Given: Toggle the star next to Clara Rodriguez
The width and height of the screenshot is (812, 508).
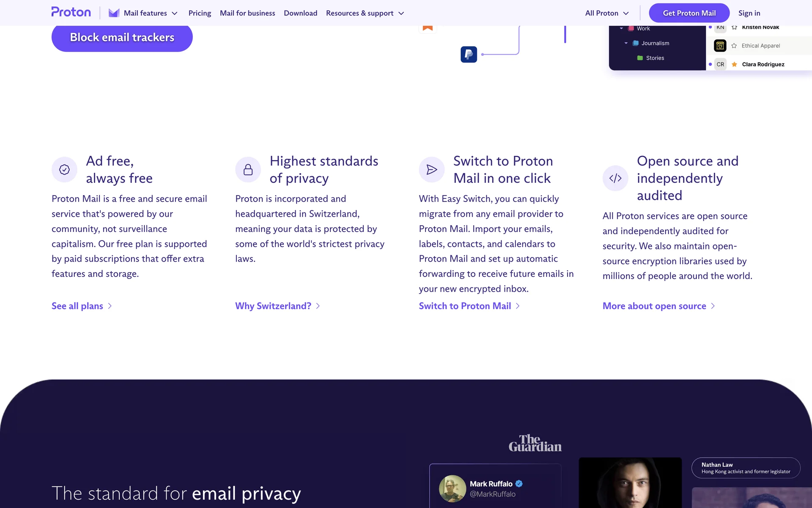Looking at the screenshot, I should [734, 64].
